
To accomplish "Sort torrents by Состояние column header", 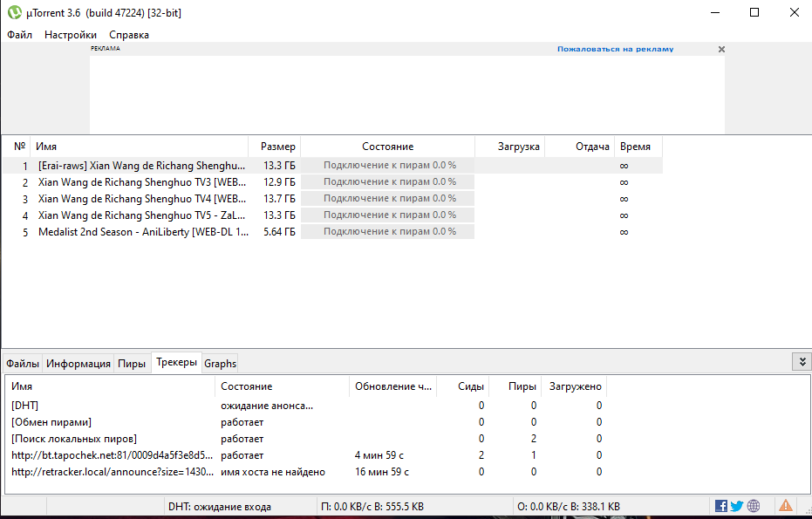I will click(387, 147).
